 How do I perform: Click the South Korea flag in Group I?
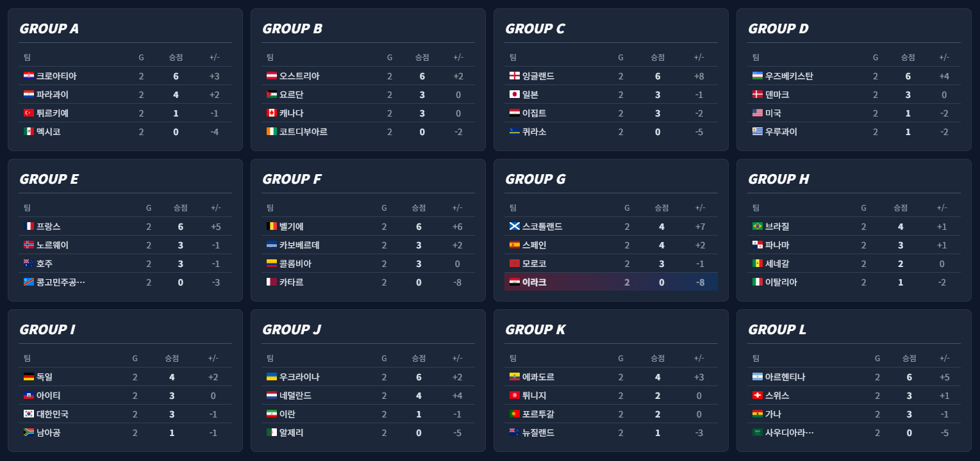coord(28,414)
